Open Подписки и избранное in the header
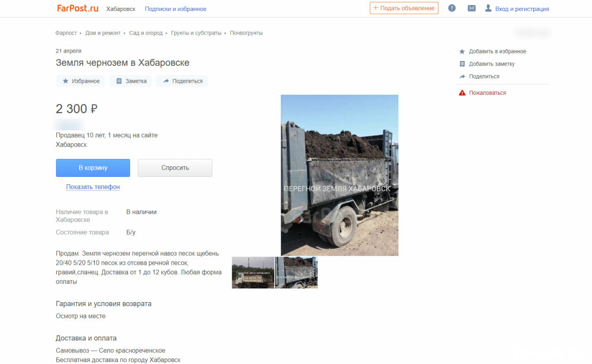The width and height of the screenshot is (592, 364). 176,9
